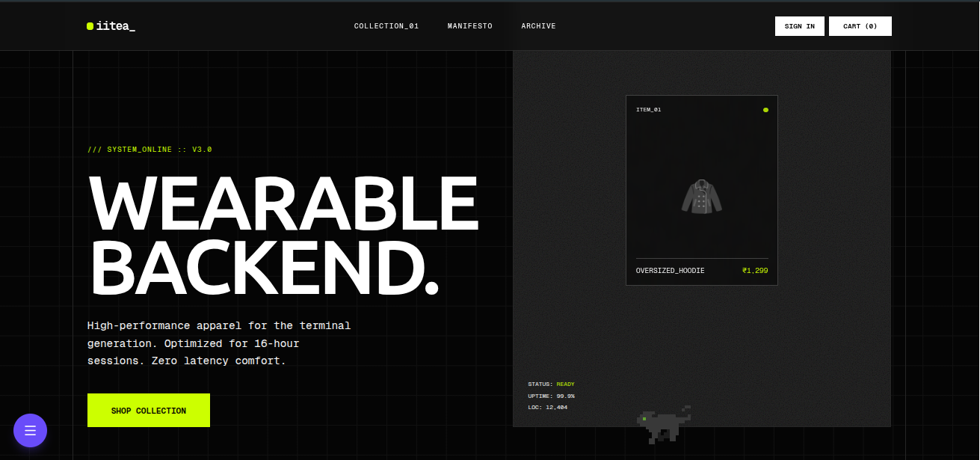Open the COLLECTION_01 nav item
This screenshot has height=460, width=980.
(x=386, y=26)
